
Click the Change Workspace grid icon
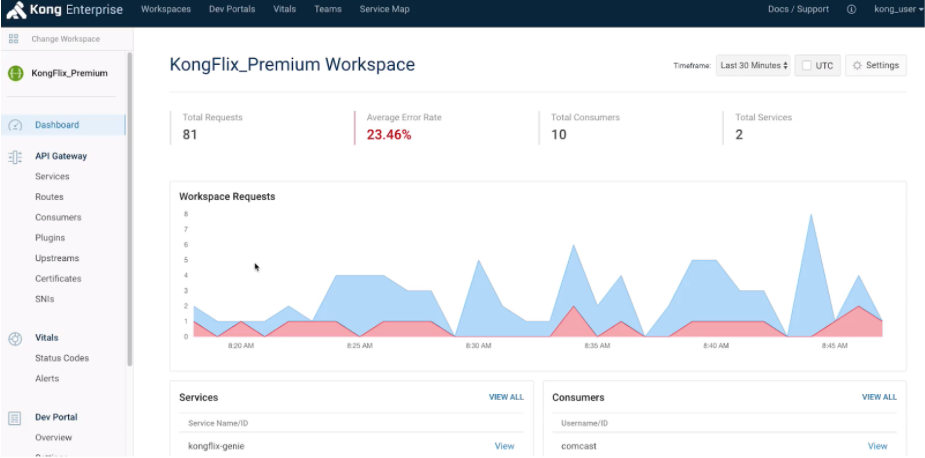pos(14,39)
